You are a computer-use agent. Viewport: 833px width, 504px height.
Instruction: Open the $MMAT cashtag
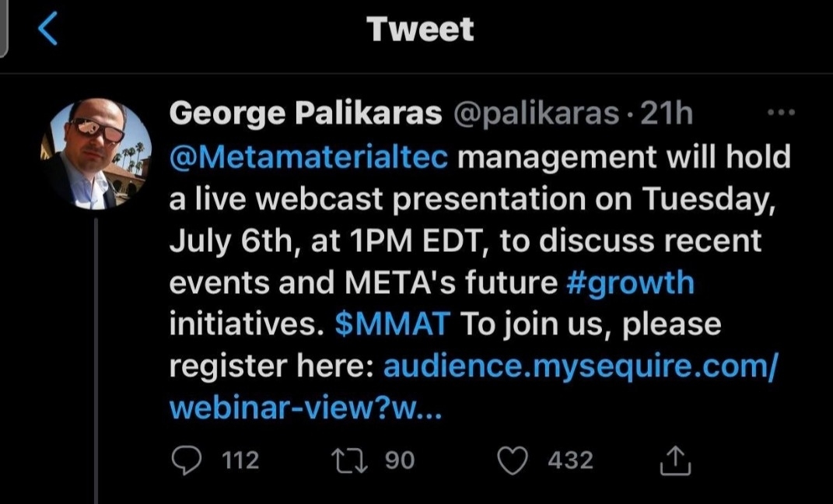[x=392, y=324]
